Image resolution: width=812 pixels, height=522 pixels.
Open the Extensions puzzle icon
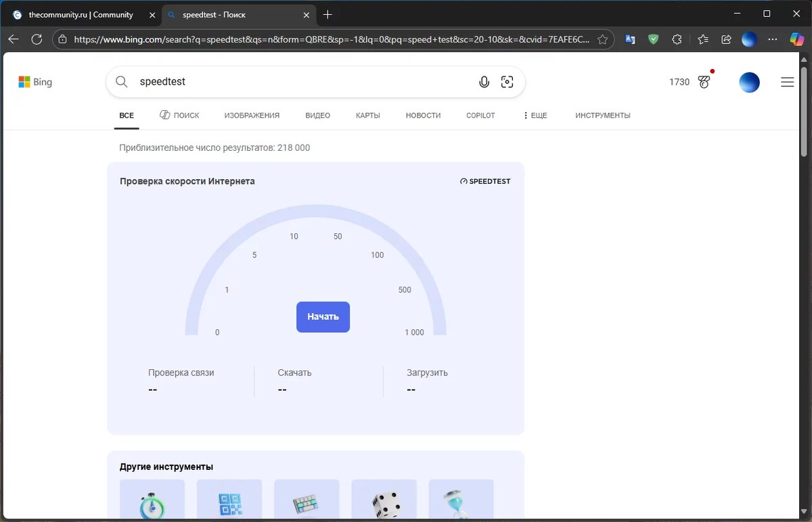677,39
